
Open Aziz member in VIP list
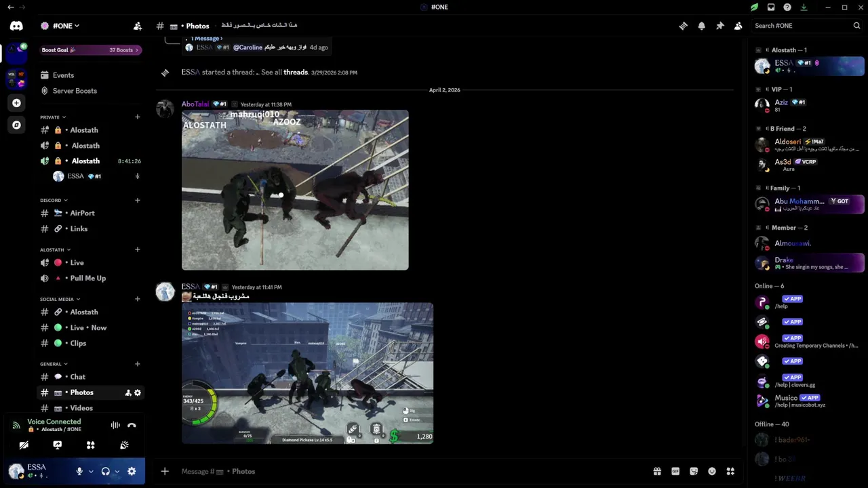point(810,105)
